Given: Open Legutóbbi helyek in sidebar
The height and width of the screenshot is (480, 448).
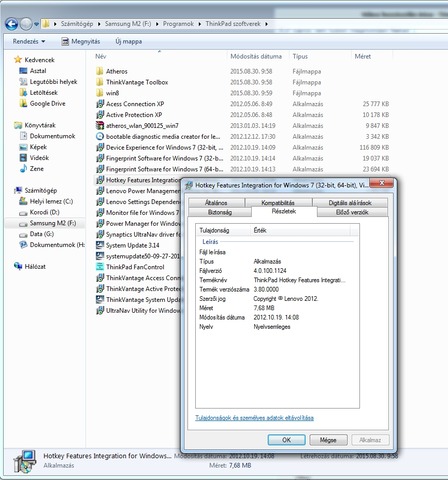Looking at the screenshot, I should [x=53, y=82].
